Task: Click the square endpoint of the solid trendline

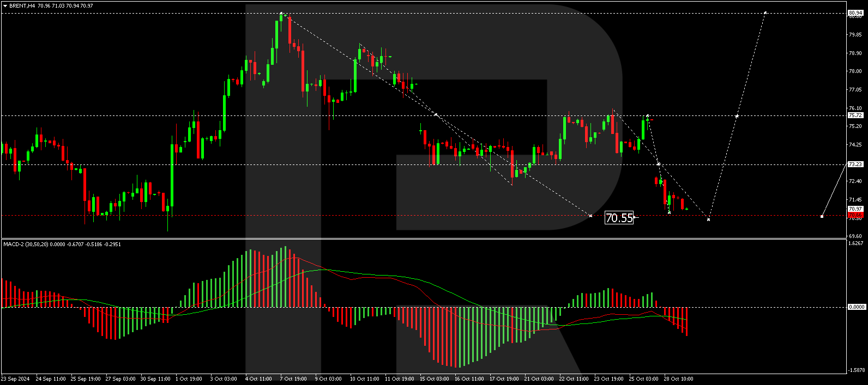Action: (x=822, y=216)
